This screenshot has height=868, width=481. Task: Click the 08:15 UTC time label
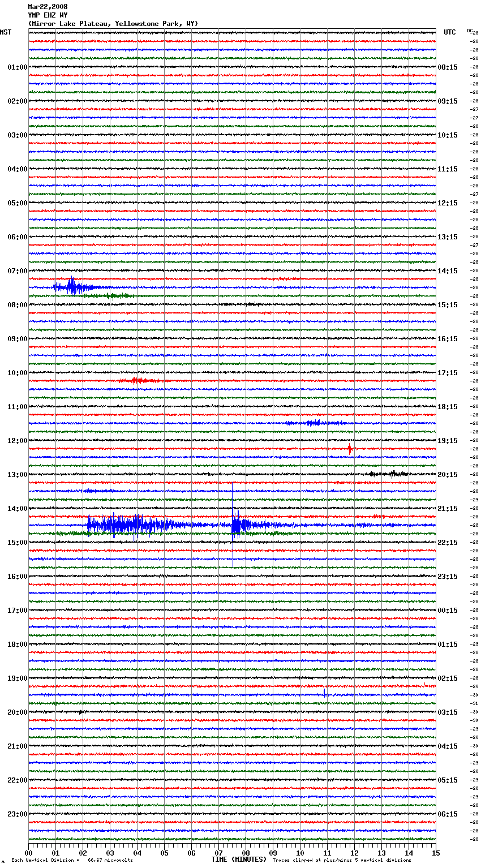coord(448,67)
